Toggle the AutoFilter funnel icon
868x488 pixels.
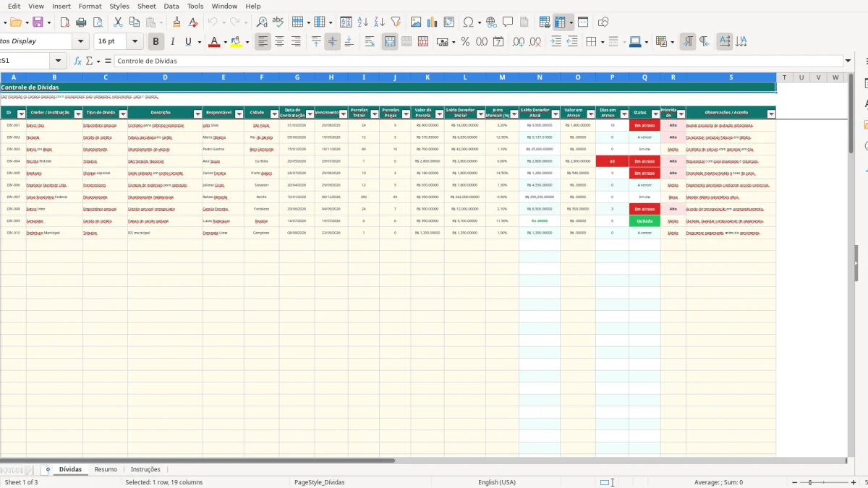point(396,22)
